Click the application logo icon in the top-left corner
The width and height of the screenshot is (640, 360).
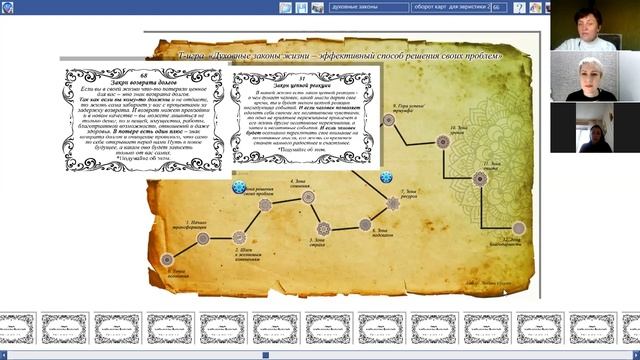point(7,7)
